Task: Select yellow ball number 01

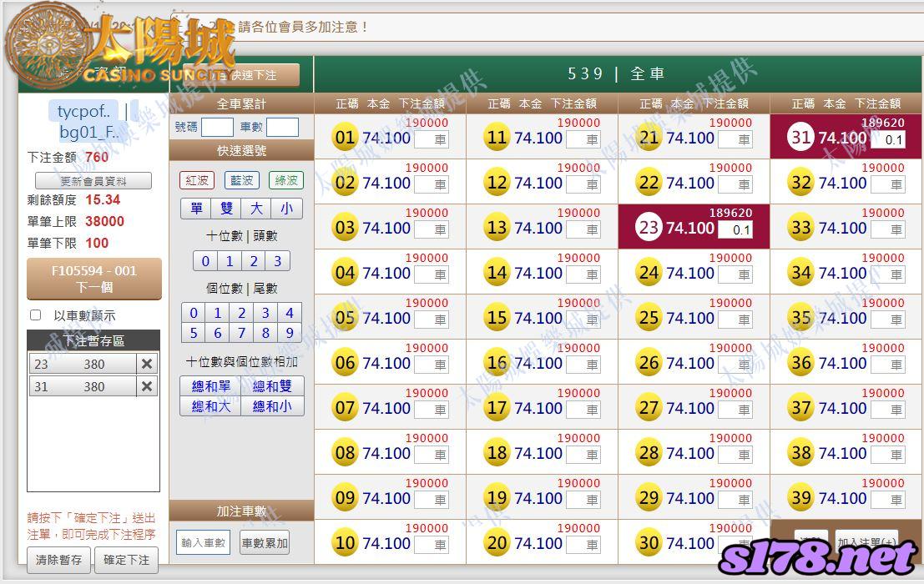Action: coord(345,138)
